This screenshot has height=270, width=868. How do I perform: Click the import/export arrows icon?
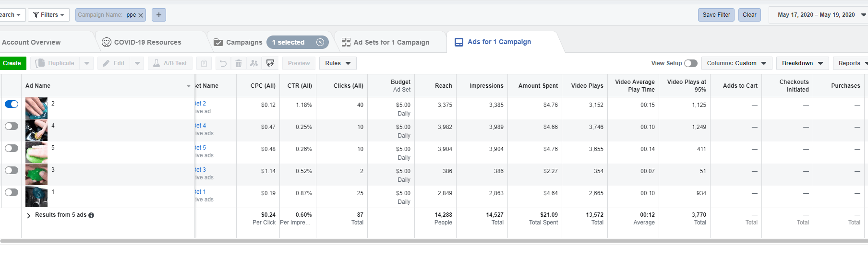pos(270,63)
